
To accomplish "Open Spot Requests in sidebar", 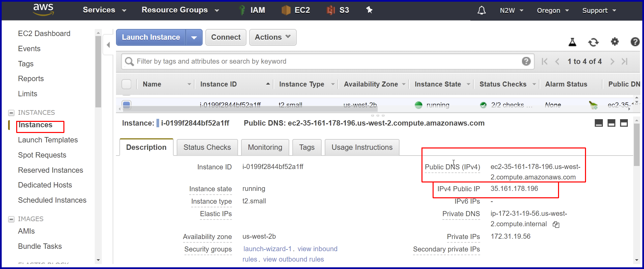I will click(42, 155).
